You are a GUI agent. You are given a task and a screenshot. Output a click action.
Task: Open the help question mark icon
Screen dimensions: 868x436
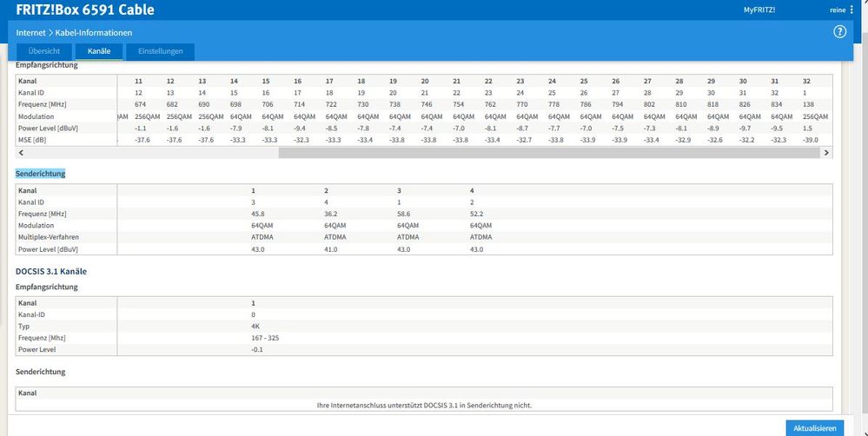840,32
